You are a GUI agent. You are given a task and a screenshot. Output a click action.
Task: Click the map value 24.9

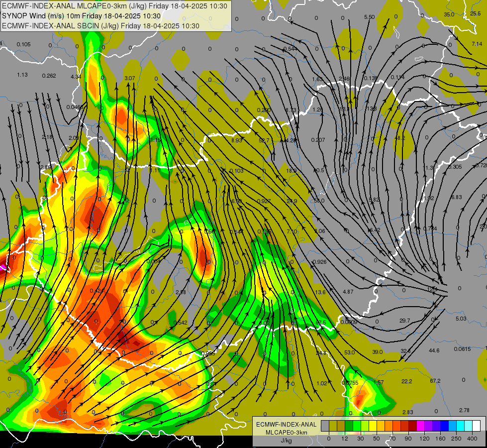[292, 201]
